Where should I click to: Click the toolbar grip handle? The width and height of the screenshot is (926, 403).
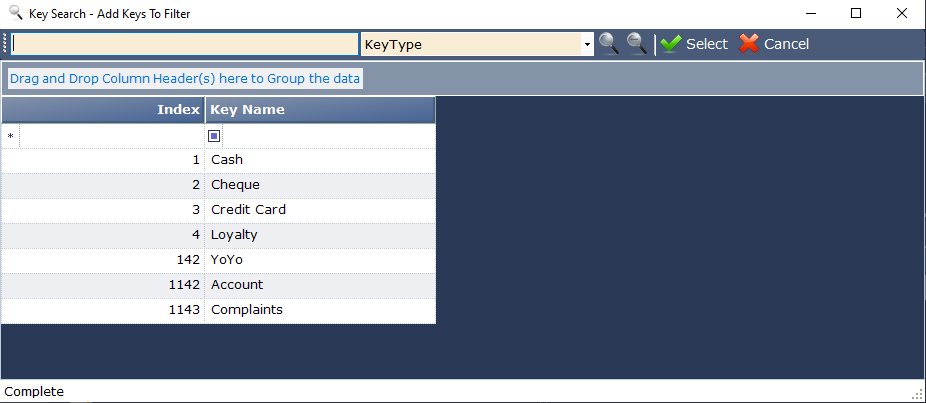(5, 44)
